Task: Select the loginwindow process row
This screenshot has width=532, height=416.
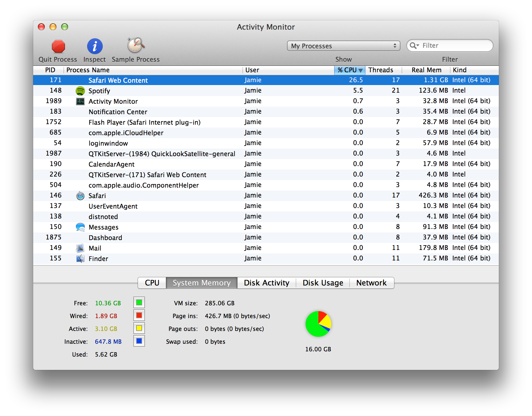Action: pyautogui.click(x=266, y=143)
